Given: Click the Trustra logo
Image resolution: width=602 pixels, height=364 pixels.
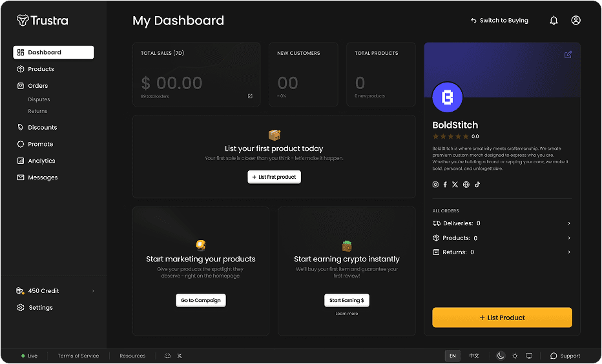Looking at the screenshot, I should click(42, 20).
